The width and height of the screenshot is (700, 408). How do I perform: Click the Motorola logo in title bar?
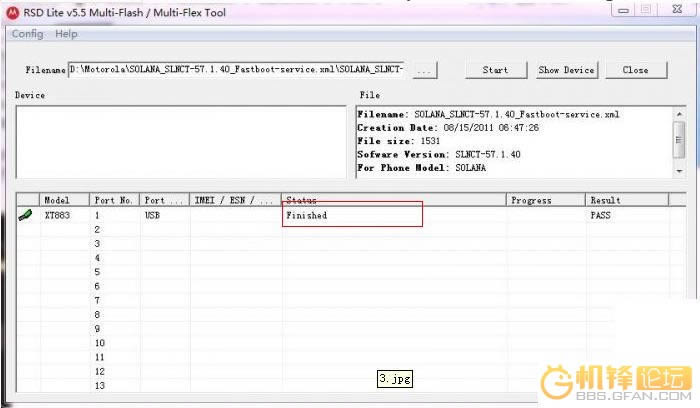click(13, 12)
